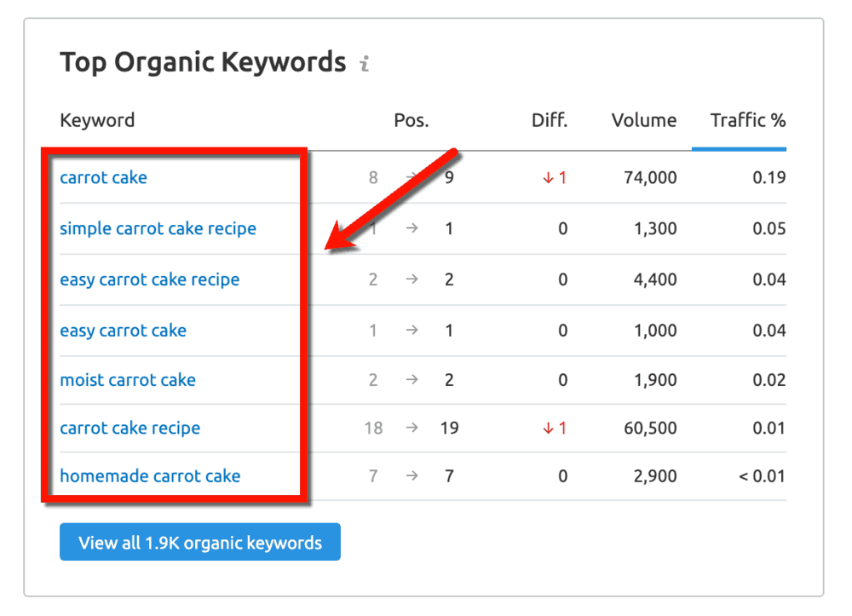Click the Diff. column header
This screenshot has height=616, width=852.
[549, 120]
